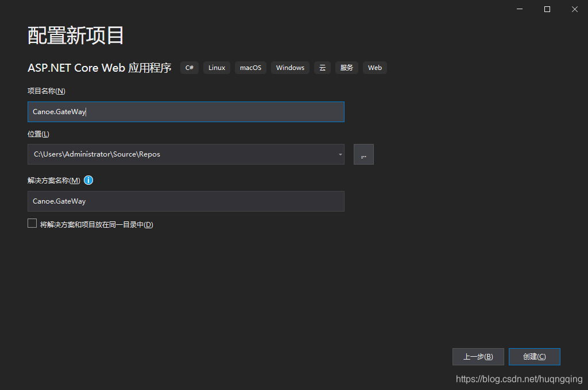Click the Web tag
The image size is (588, 390).
pos(374,68)
